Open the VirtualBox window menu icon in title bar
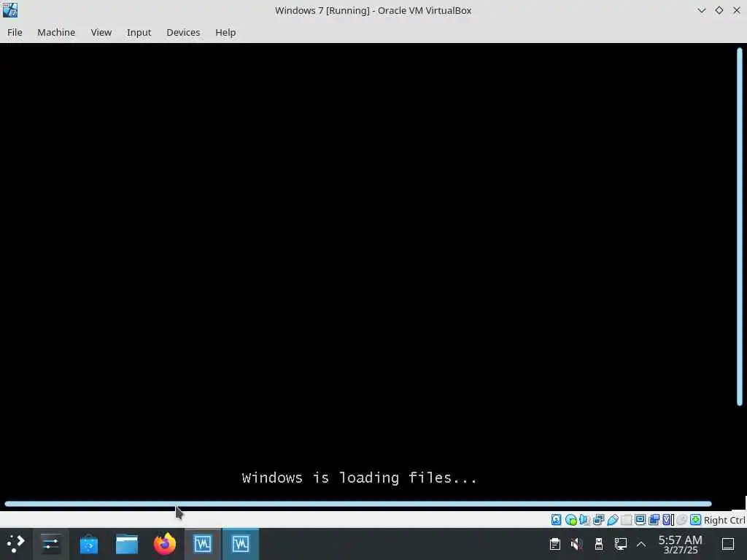This screenshot has height=560, width=747. tap(10, 10)
